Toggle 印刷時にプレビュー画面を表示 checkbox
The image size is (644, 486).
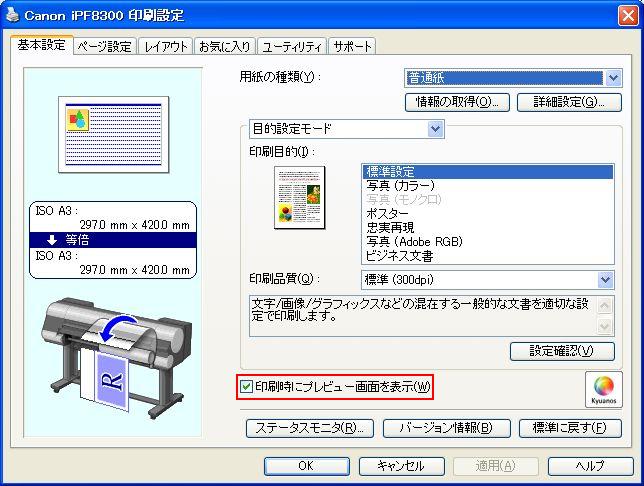(x=246, y=387)
